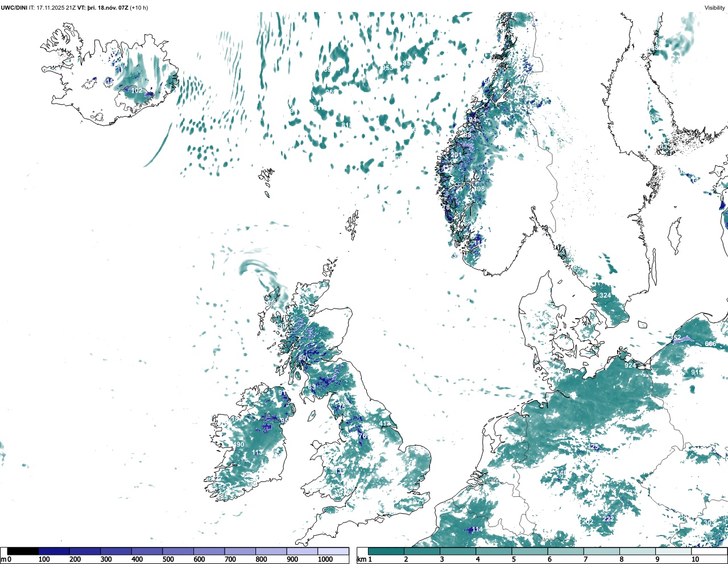This screenshot has height=564, width=728.
Task: Click the pale 1000 m legend swatch
Action: tap(333, 551)
